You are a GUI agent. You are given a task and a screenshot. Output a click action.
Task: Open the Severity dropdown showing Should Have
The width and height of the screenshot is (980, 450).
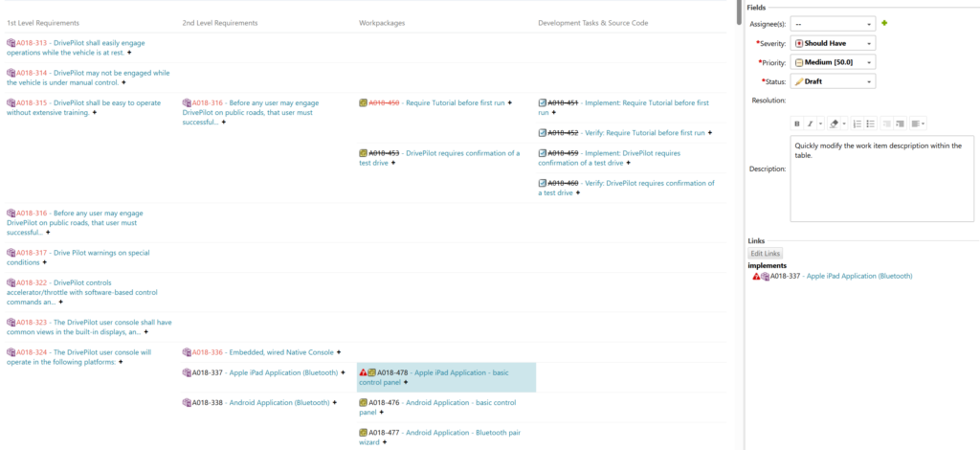click(834, 43)
